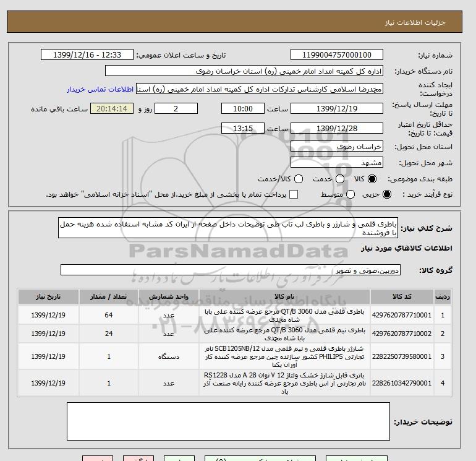Click the need date in row 1
Viewport: 476px width, 461px height.
[x=48, y=315]
